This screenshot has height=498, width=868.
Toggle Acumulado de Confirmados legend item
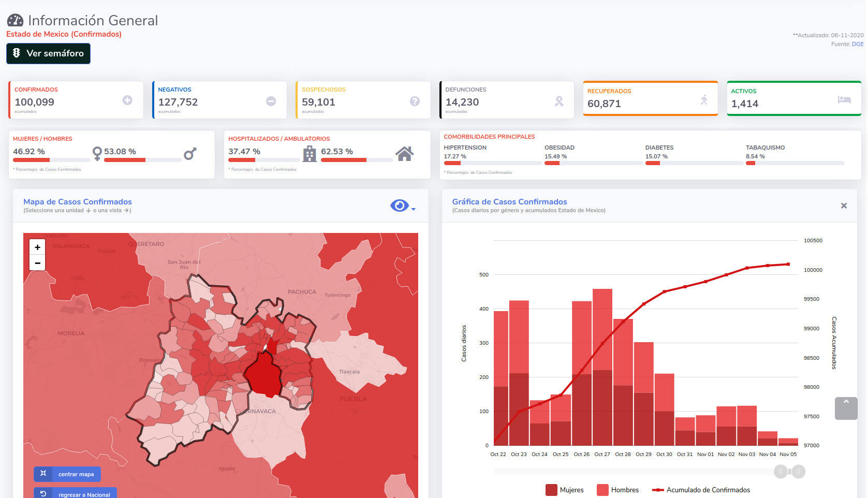click(x=701, y=490)
